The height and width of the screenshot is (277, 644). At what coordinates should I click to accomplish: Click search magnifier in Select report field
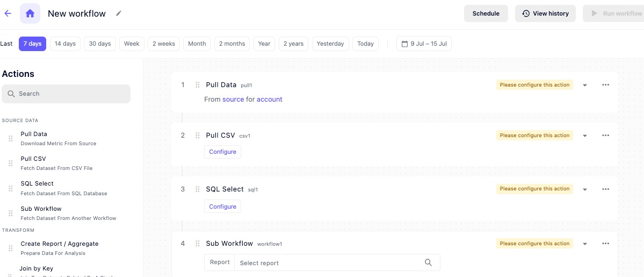[x=428, y=262]
